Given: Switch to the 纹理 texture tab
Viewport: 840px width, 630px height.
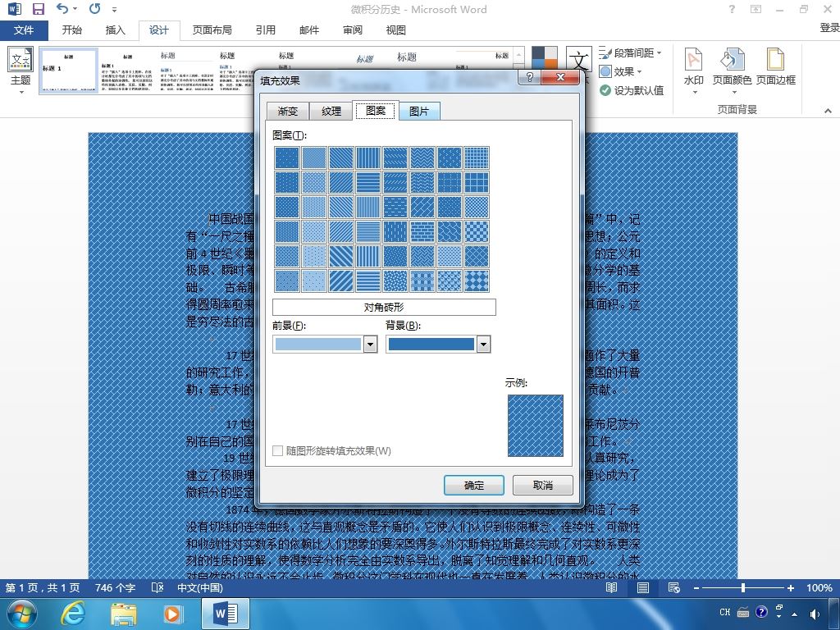Looking at the screenshot, I should pyautogui.click(x=331, y=111).
